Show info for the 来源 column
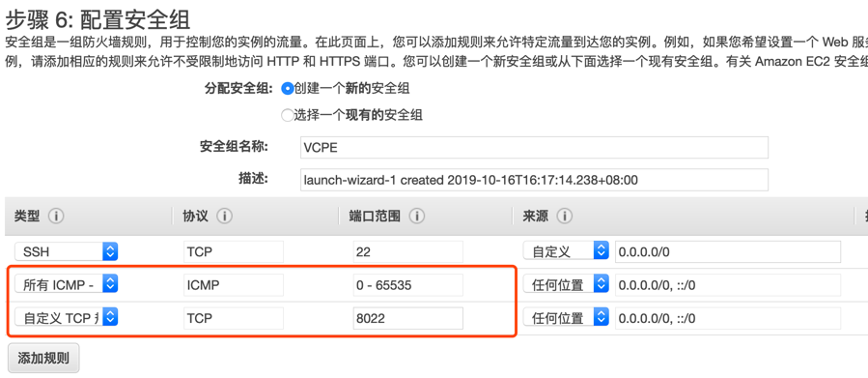The width and height of the screenshot is (868, 378). coord(564,217)
